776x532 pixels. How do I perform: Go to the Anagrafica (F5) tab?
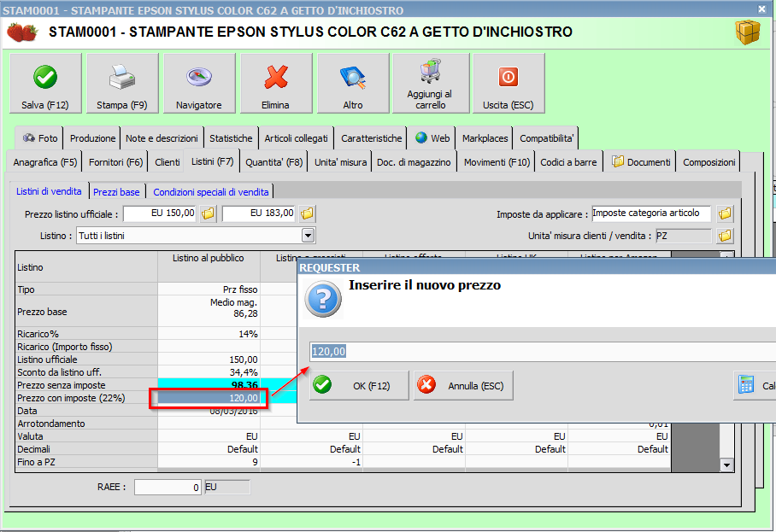point(45,162)
